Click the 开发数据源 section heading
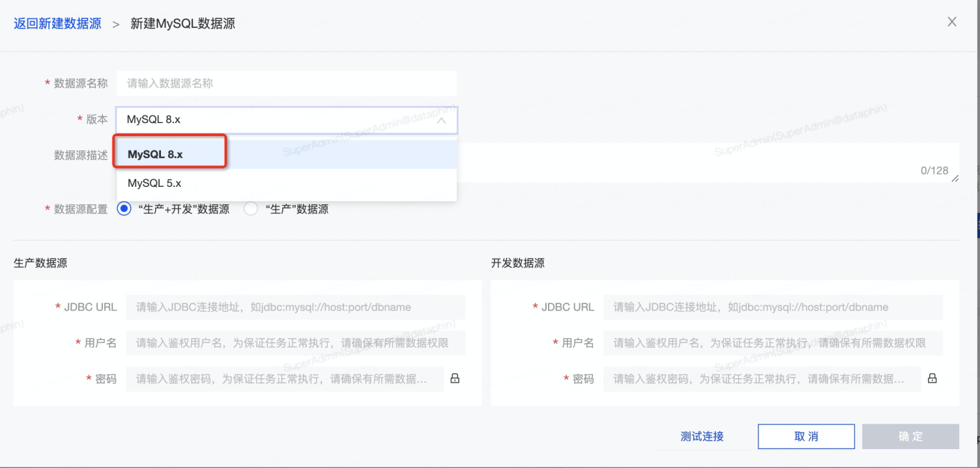This screenshot has width=980, height=468. coord(518,264)
